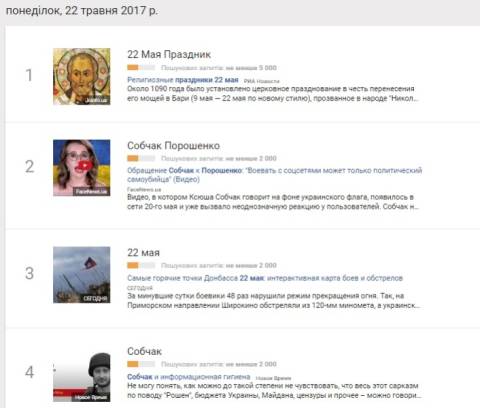
Task: Open the saint icon thumbnail for rank 1
Action: click(x=82, y=76)
